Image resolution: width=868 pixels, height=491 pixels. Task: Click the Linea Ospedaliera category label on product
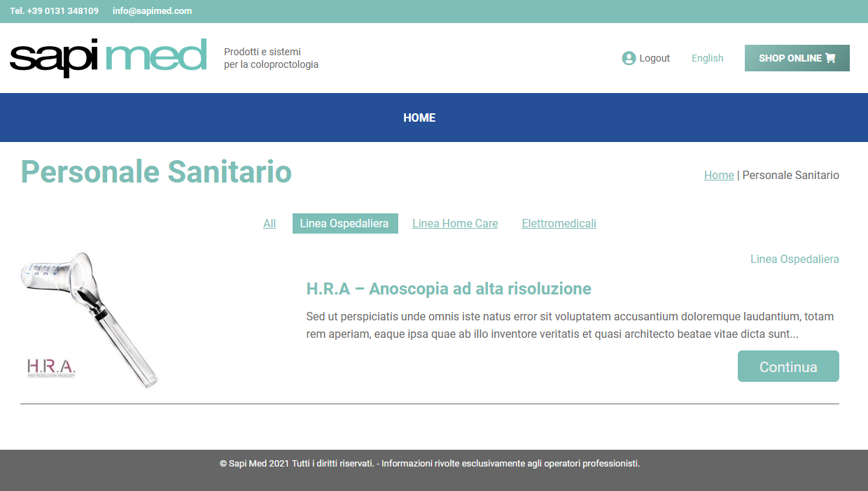pos(794,259)
